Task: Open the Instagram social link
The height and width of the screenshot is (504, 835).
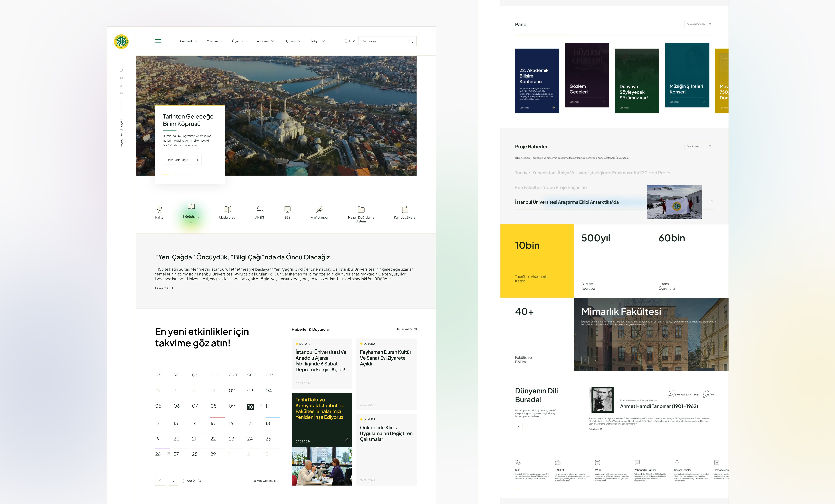Action: [121, 71]
